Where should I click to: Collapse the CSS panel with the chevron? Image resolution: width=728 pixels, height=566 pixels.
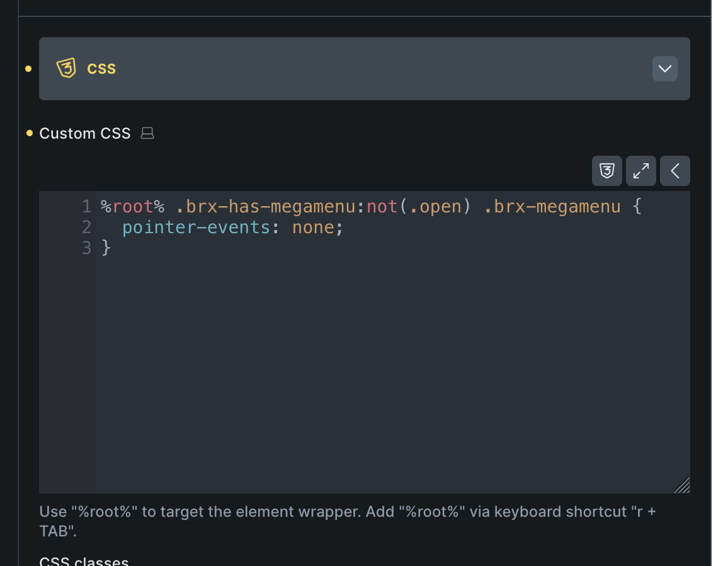pos(664,69)
